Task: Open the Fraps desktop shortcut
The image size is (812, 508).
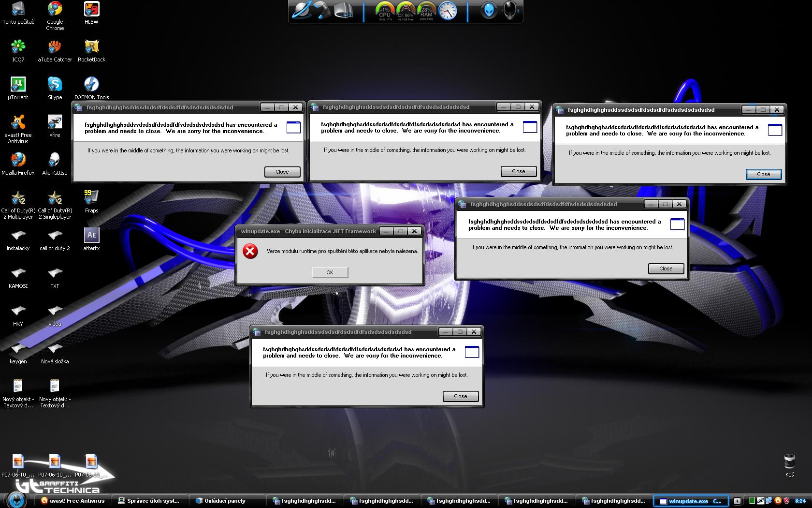Action: [91, 198]
